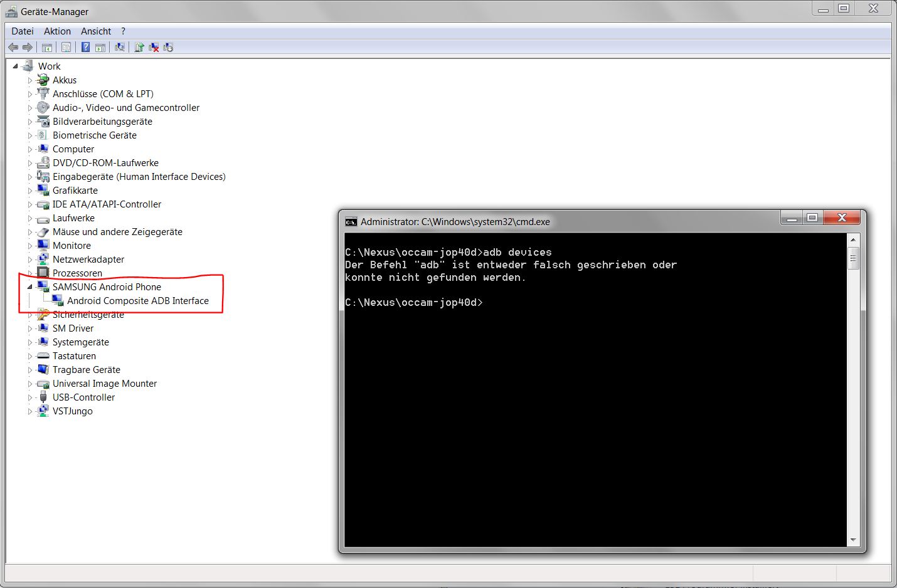The image size is (897, 588).
Task: Click the Mäuse und andere Zeigegeräte icon
Action: click(x=43, y=231)
